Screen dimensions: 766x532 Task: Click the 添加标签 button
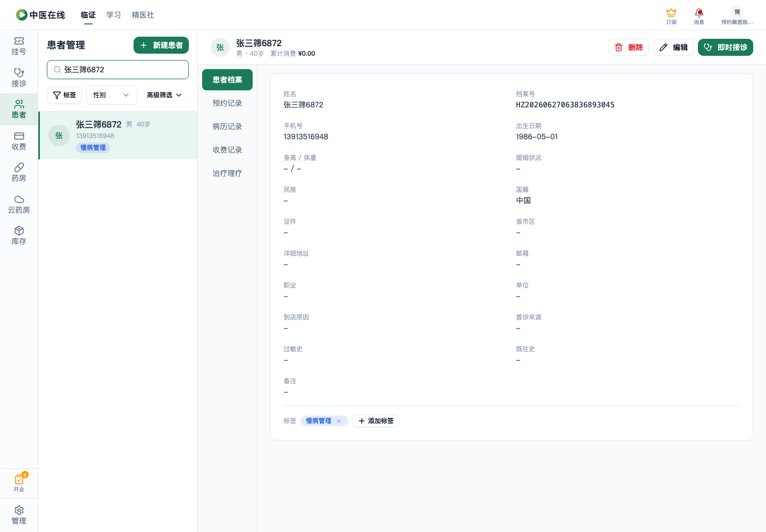[x=376, y=421]
